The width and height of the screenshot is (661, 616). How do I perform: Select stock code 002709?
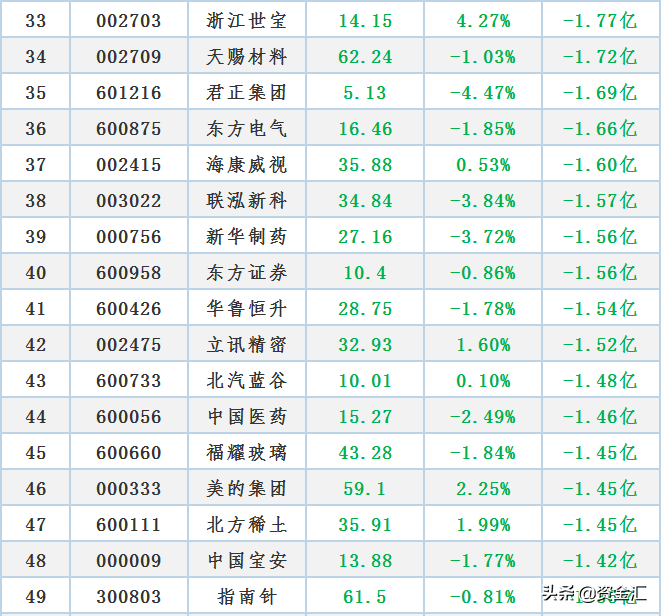(129, 56)
